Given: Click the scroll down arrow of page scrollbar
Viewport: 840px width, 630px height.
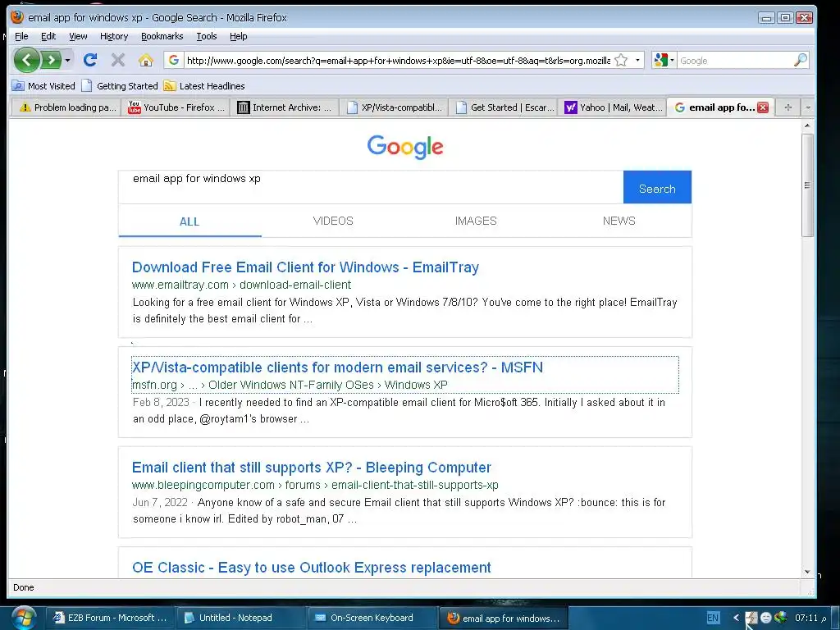Looking at the screenshot, I should (807, 572).
